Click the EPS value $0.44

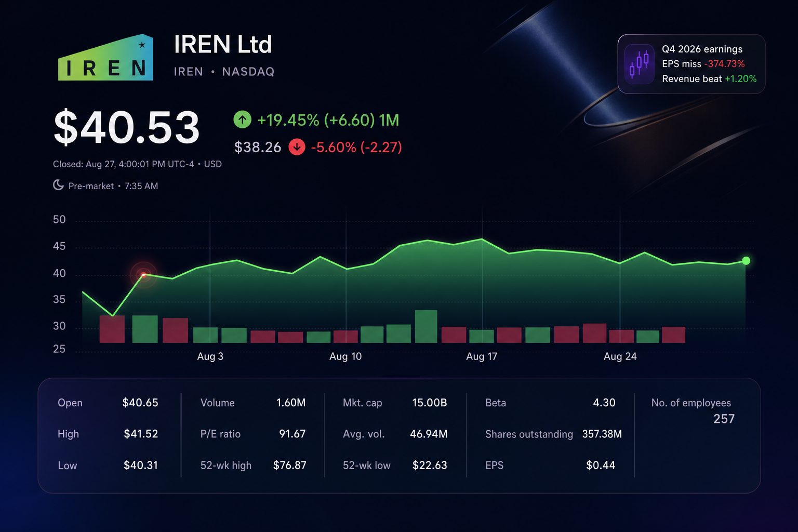tap(601, 465)
